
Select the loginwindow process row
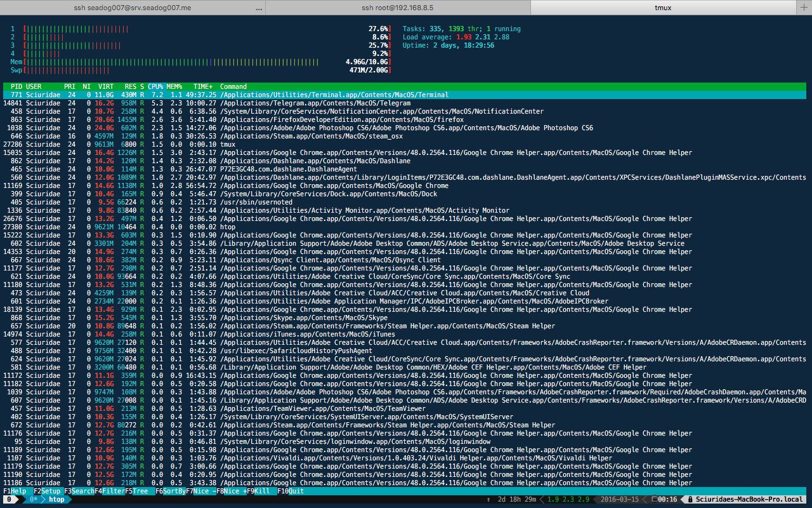click(405, 441)
